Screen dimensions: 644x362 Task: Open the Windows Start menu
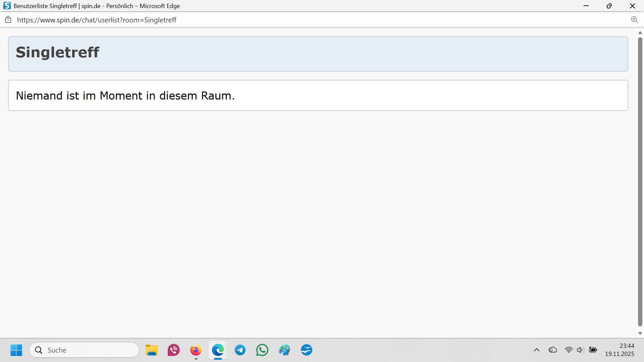16,350
